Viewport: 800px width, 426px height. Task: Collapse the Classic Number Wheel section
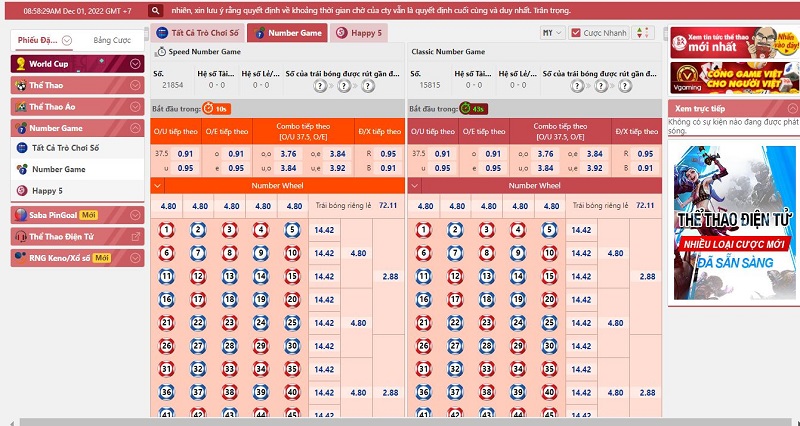point(414,186)
